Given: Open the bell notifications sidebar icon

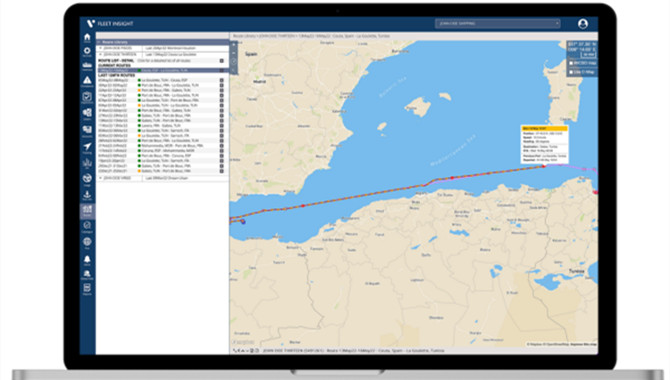Looking at the screenshot, I should (87, 259).
